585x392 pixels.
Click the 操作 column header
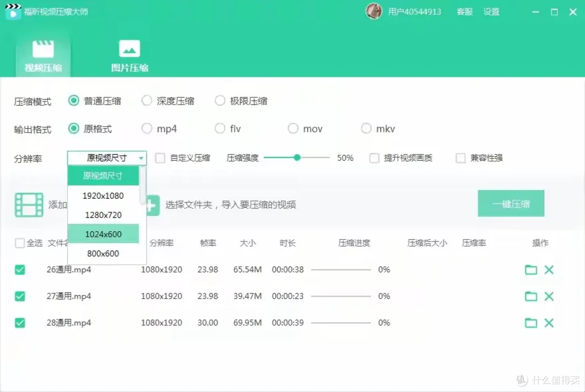click(540, 243)
